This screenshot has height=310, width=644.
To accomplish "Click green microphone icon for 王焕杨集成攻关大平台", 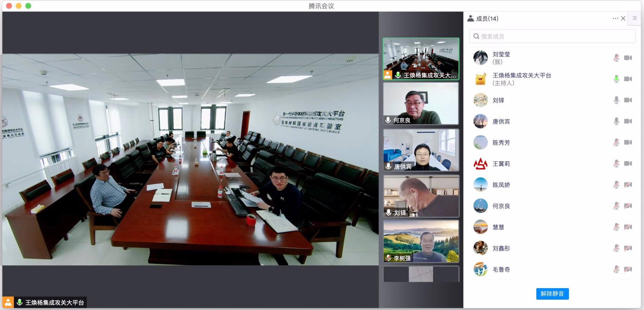I will click(x=616, y=79).
